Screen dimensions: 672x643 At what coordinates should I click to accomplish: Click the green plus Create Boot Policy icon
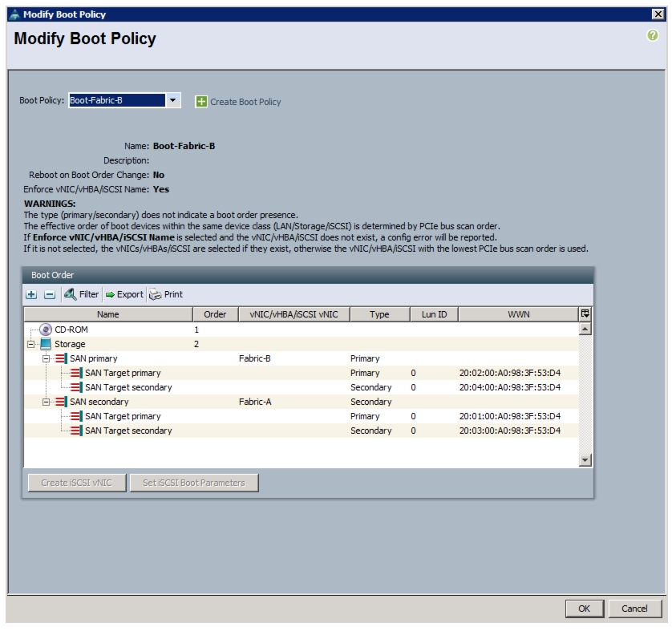pos(201,102)
